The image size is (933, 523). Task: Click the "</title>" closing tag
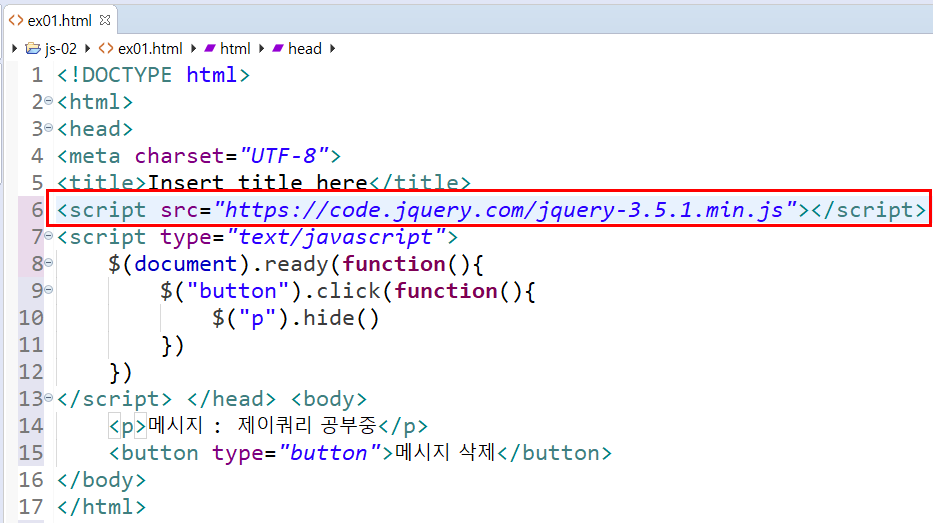(x=419, y=182)
